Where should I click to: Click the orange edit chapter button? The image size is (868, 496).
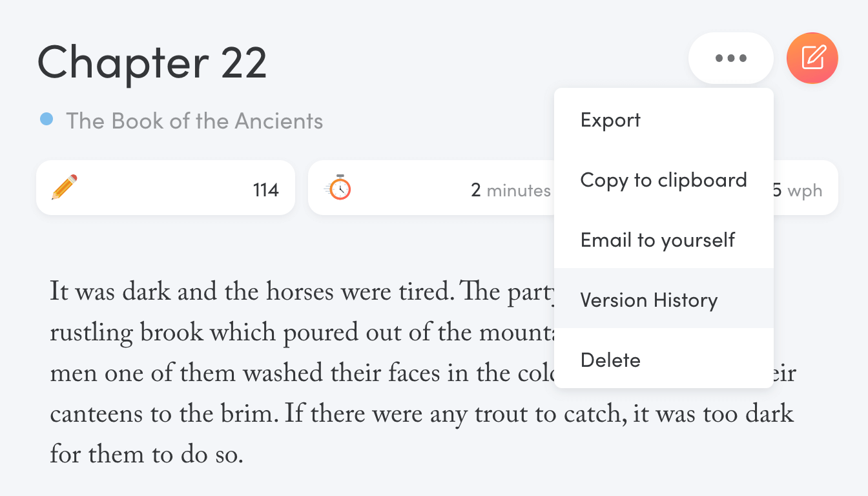click(812, 58)
